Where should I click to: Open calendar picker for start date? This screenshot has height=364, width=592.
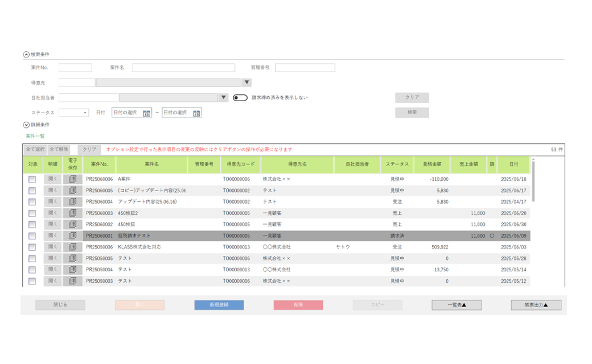[x=147, y=113]
